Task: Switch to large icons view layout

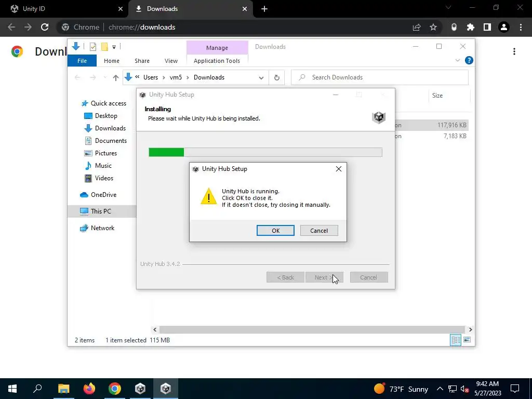Action: (467, 340)
